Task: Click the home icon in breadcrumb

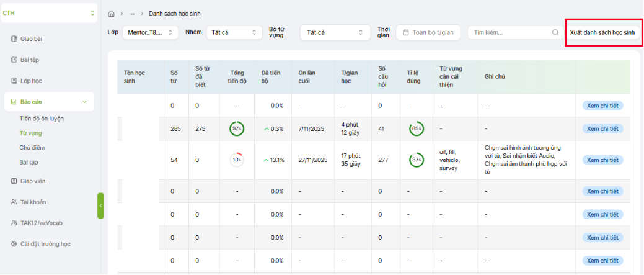Action: point(111,13)
